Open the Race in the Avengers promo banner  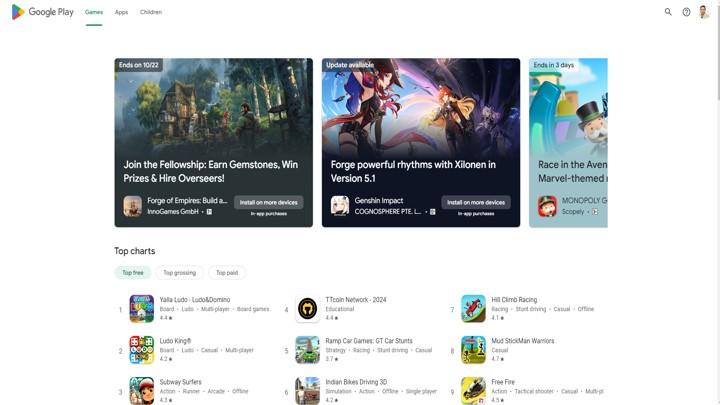pos(568,142)
